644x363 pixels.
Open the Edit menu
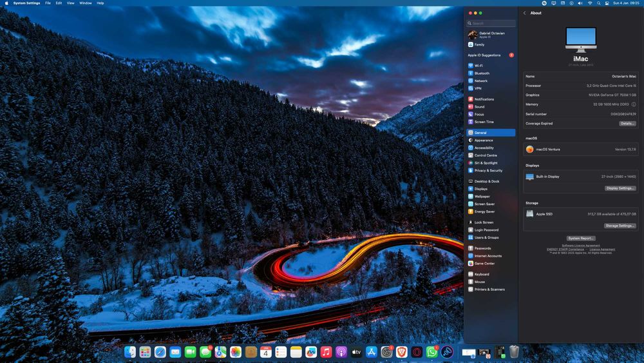pyautogui.click(x=59, y=3)
